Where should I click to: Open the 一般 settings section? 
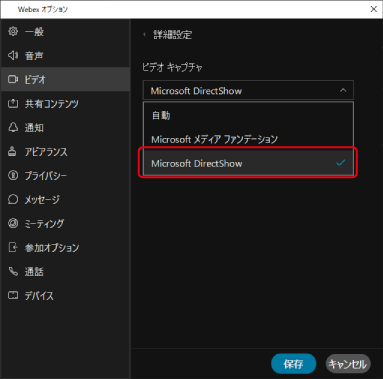click(65, 31)
